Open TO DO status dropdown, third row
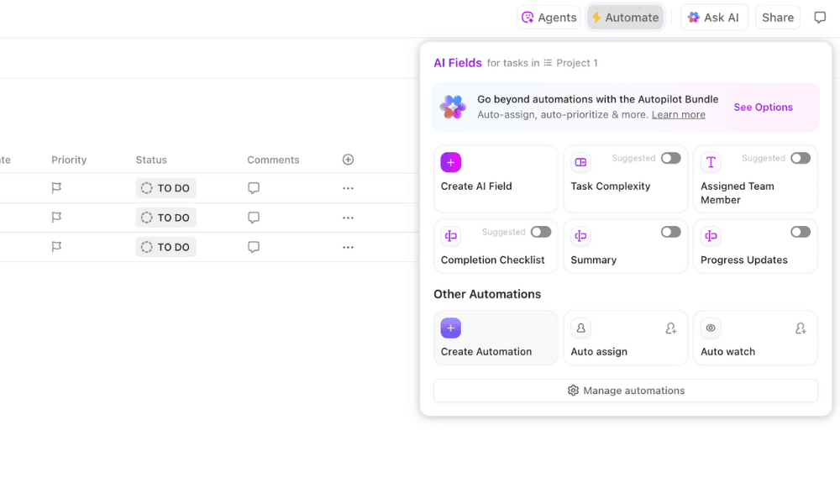 pyautogui.click(x=165, y=247)
